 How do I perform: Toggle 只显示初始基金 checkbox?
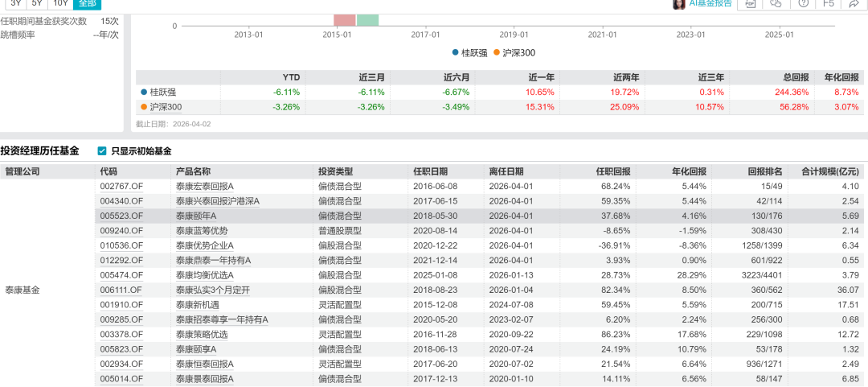click(x=102, y=150)
